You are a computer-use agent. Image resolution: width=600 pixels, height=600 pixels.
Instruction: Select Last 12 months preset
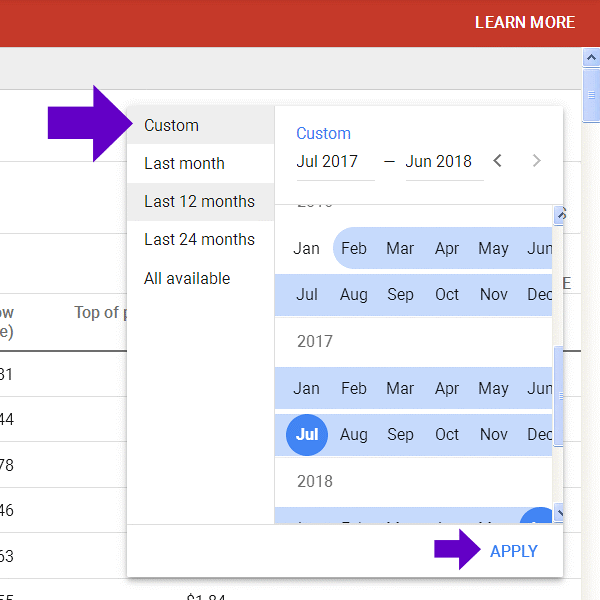(199, 201)
